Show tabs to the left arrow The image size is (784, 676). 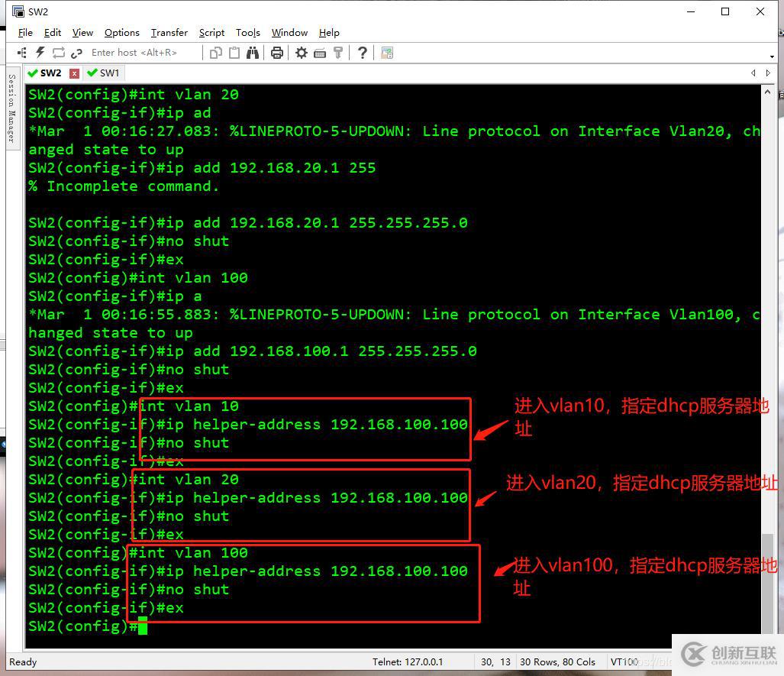(x=753, y=73)
